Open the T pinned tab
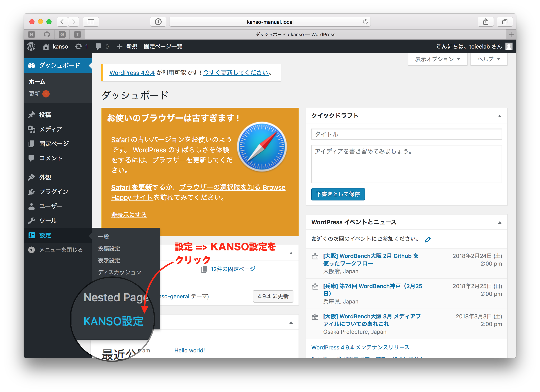Viewport: 540px width, 392px height. [x=77, y=35]
